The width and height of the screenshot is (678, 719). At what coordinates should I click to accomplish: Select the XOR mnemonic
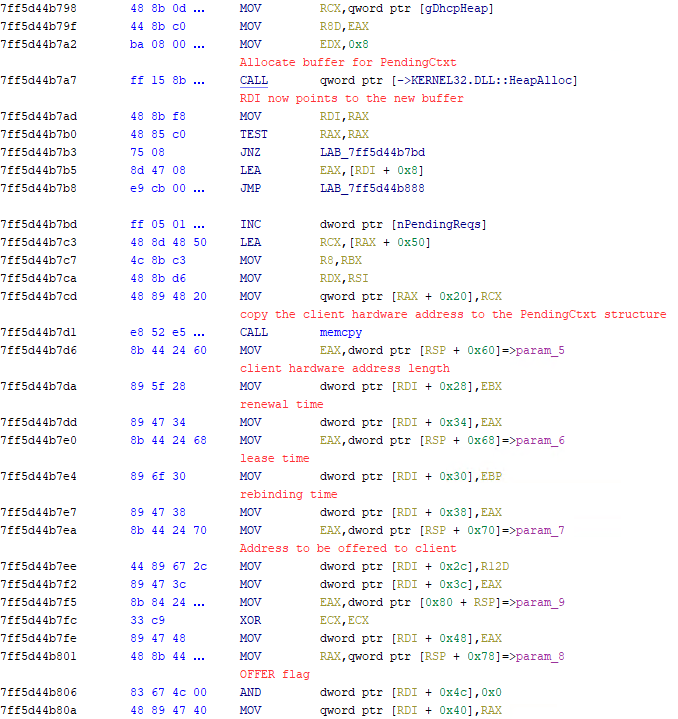coord(251,620)
